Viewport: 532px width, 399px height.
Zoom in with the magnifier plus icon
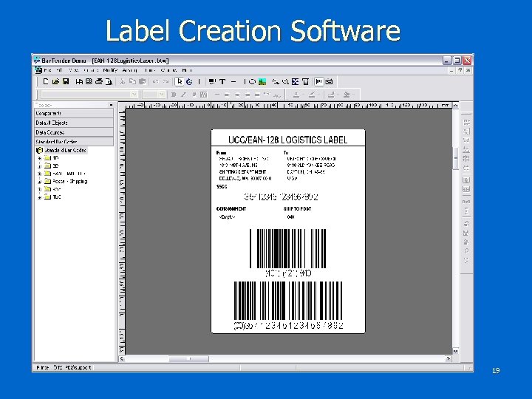coord(276,81)
